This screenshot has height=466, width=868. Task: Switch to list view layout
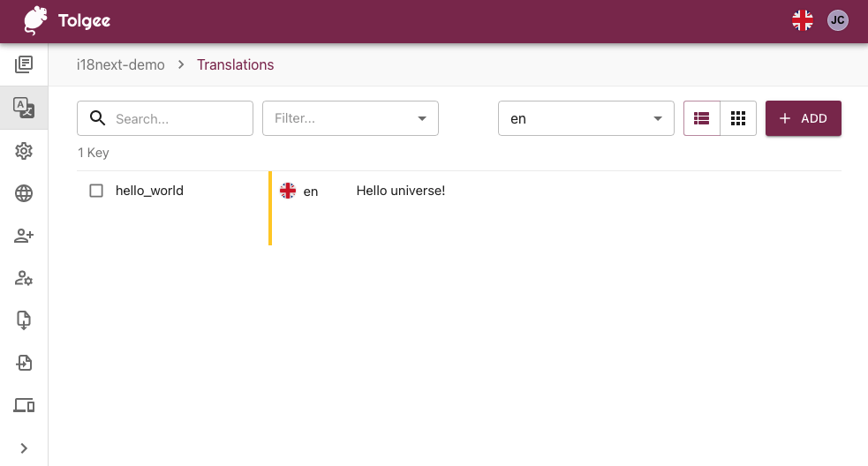pos(702,118)
